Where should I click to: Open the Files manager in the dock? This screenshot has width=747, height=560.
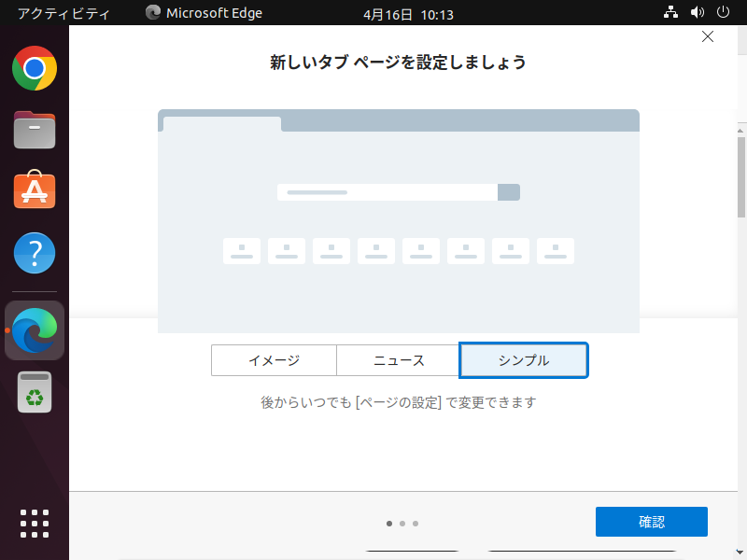click(x=35, y=130)
